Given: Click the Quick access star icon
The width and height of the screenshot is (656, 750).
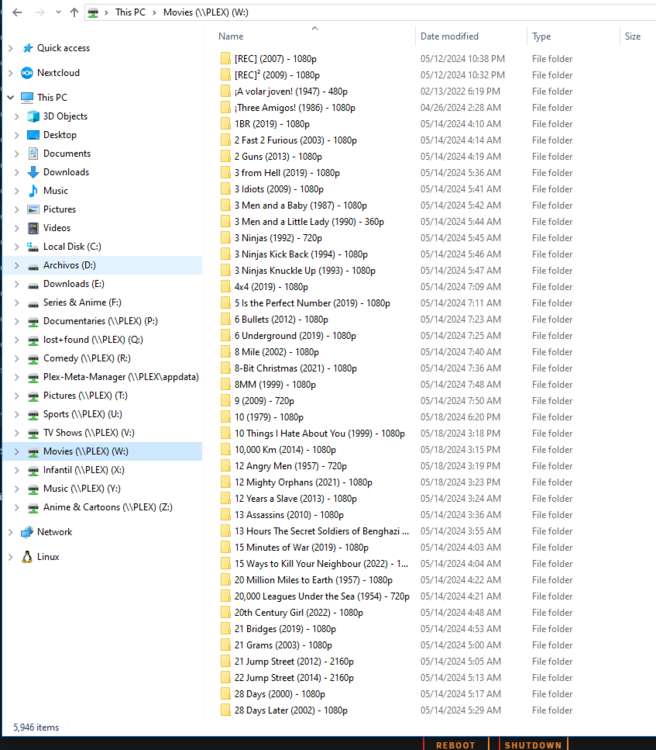Looking at the screenshot, I should click(28, 48).
